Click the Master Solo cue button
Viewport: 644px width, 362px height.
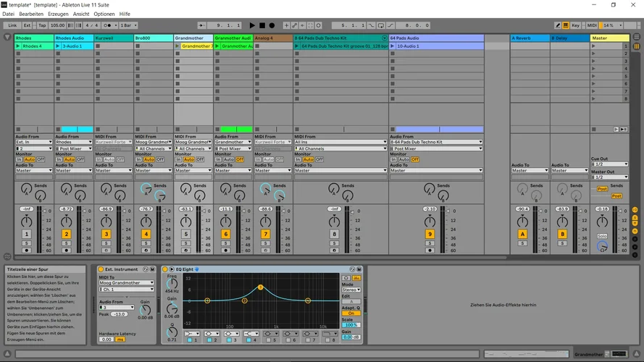[602, 236]
